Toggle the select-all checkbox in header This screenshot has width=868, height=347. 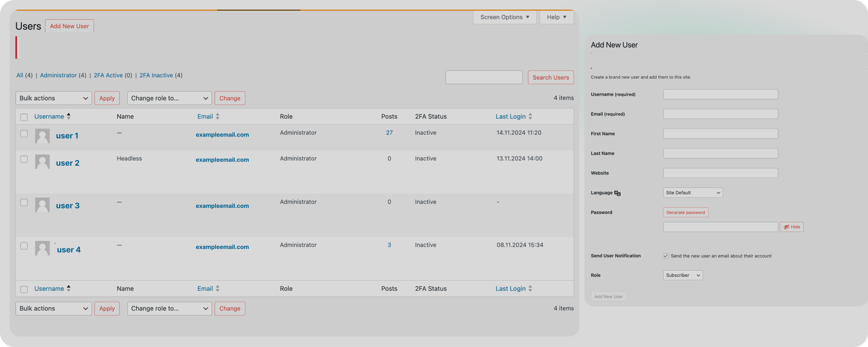tap(24, 117)
